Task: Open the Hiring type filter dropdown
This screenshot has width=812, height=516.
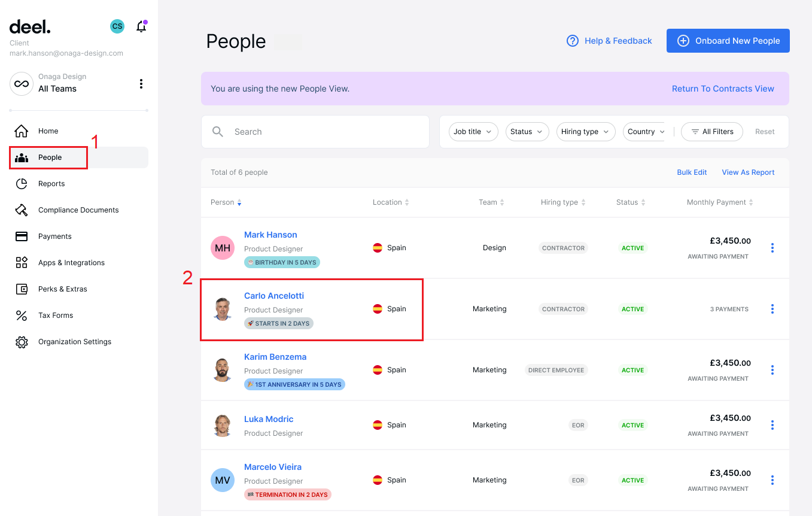Action: tap(585, 132)
